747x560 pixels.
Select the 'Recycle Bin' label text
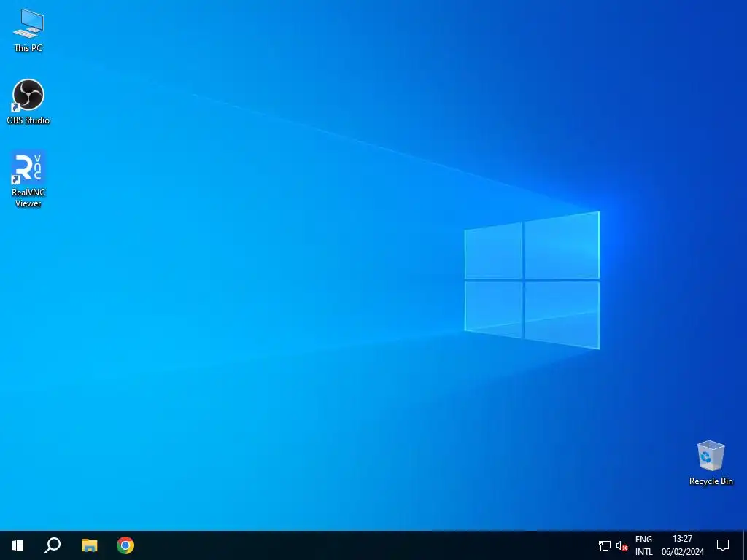[711, 481]
